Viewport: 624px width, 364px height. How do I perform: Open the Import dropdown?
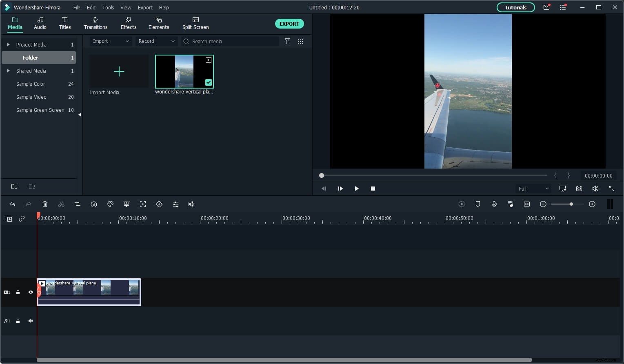pyautogui.click(x=110, y=41)
